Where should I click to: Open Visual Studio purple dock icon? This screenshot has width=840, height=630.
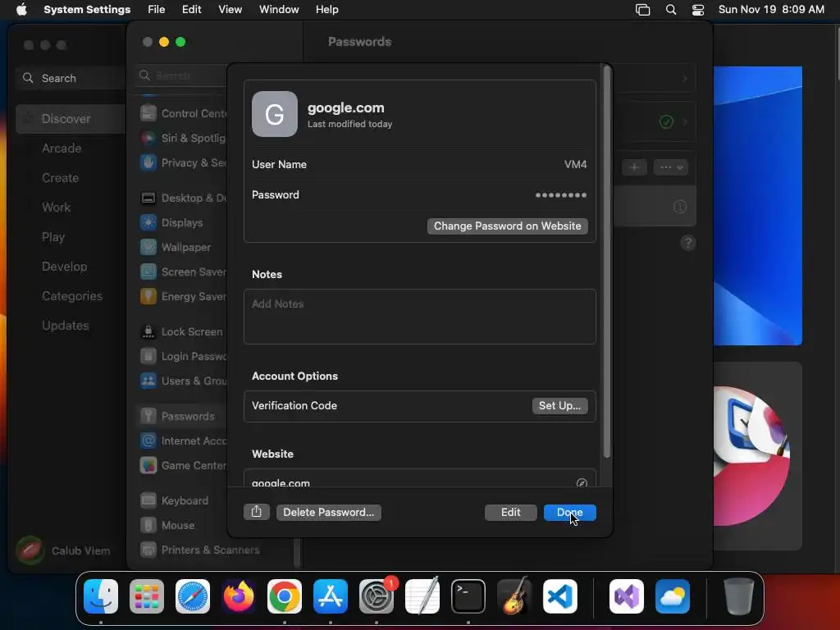[x=626, y=596]
